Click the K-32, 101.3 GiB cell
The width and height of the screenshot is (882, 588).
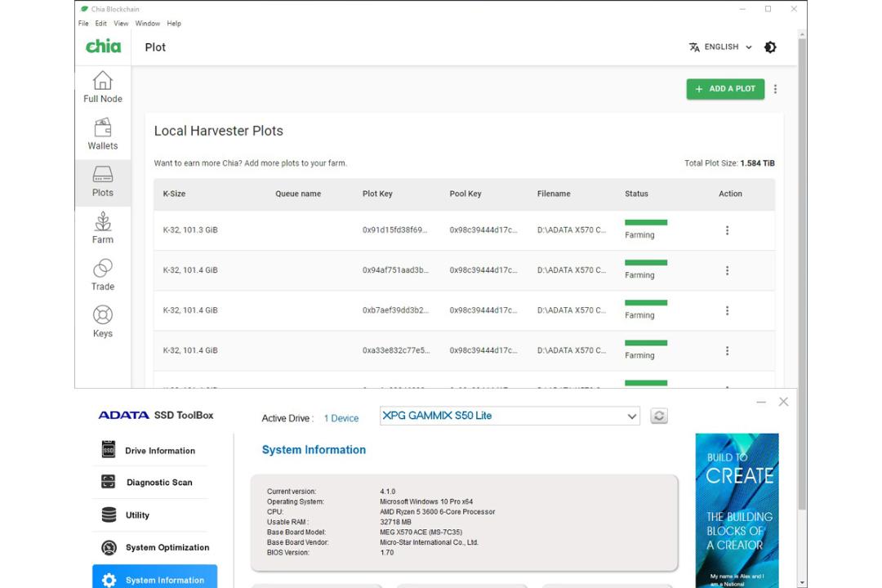[x=190, y=230]
